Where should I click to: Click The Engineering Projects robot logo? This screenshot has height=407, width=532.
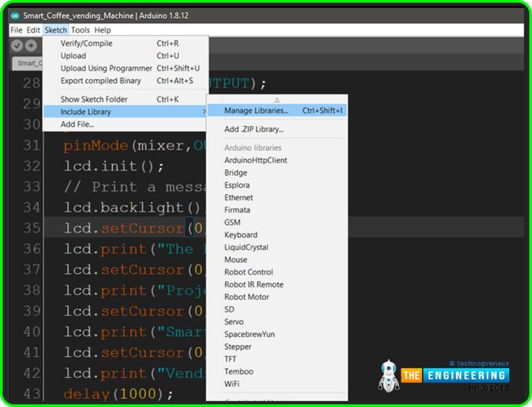click(x=389, y=375)
